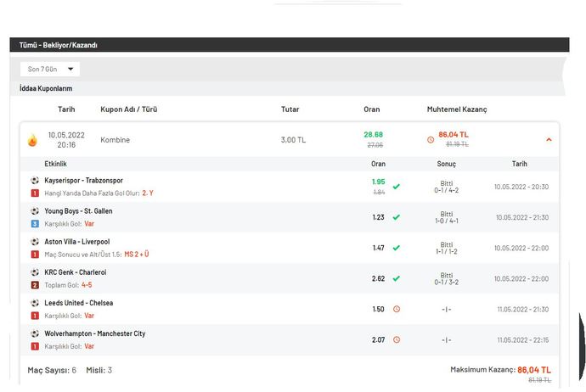This screenshot has width=586, height=392.
Task: Click the Tutar column header
Action: tap(290, 109)
